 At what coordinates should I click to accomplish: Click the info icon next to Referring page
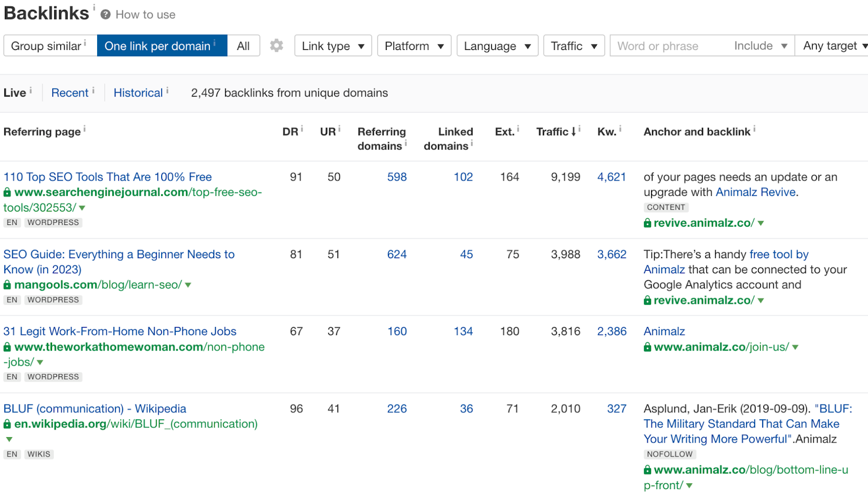[x=85, y=129]
